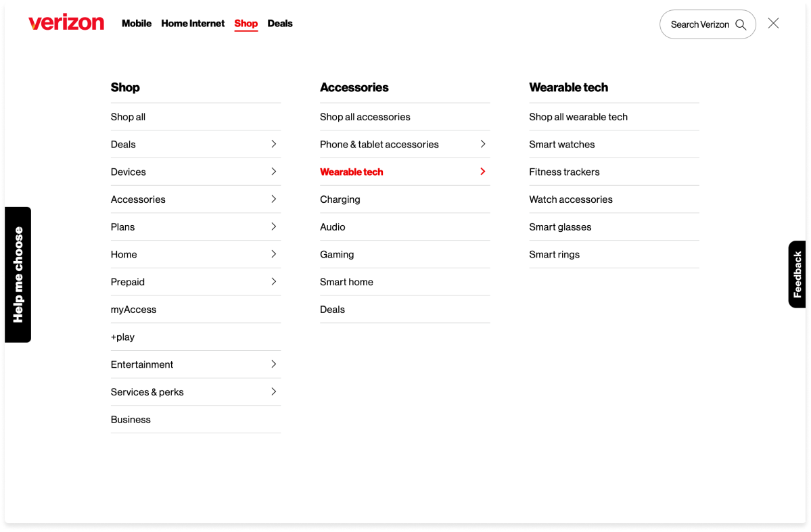Image resolution: width=811 pixels, height=532 pixels.
Task: Open the +play link
Action: tap(122, 337)
